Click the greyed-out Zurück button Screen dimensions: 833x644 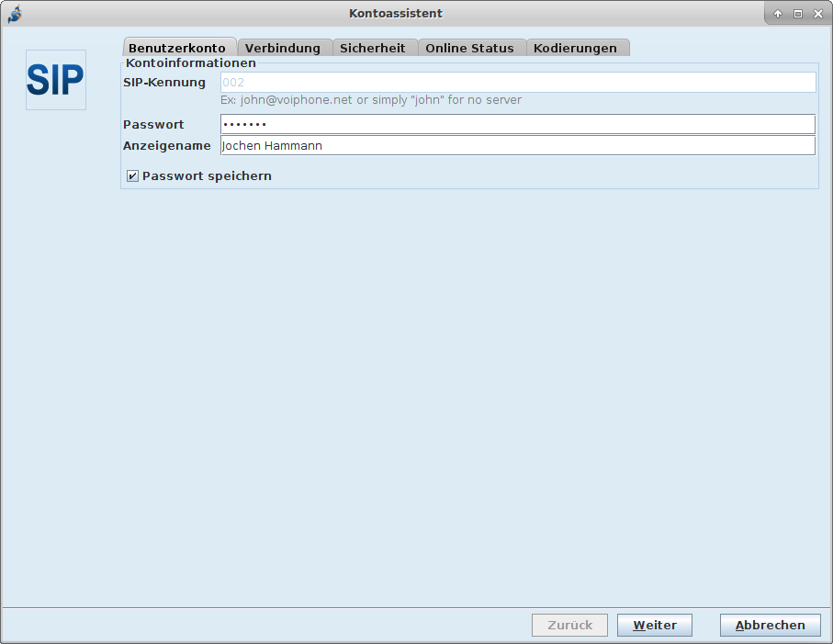[x=569, y=626]
